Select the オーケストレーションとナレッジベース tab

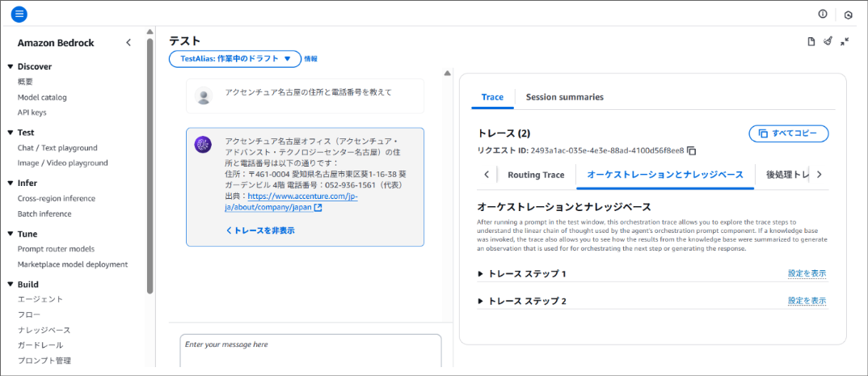tap(665, 175)
